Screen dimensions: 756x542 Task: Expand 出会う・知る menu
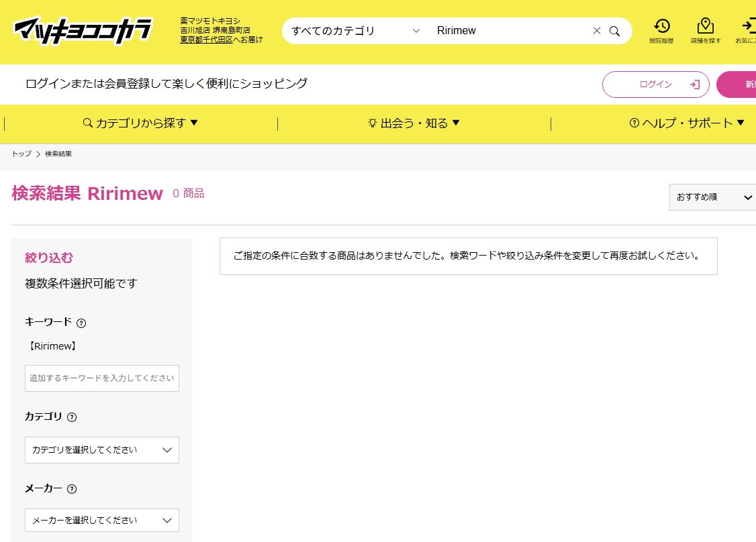point(414,123)
